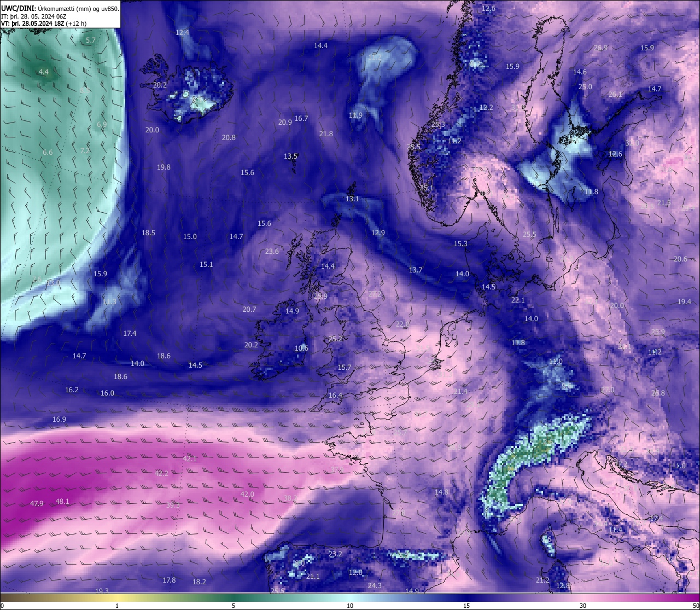Click the 12.9 value label
This screenshot has width=700, height=610.
378,233
